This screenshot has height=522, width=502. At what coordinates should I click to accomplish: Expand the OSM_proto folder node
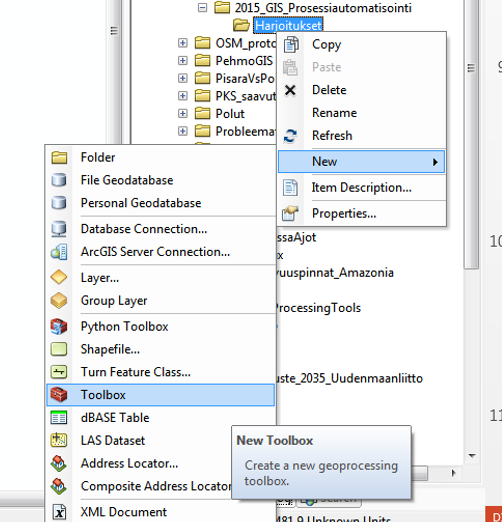tap(182, 43)
